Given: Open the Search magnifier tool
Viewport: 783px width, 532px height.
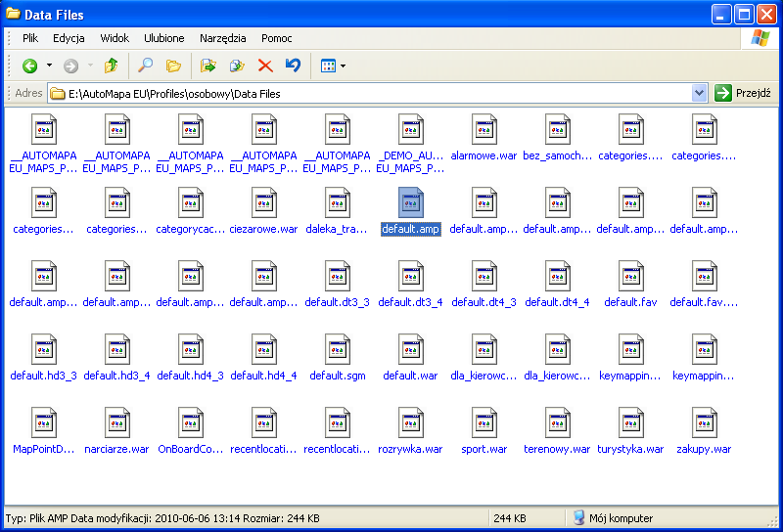Looking at the screenshot, I should click(x=145, y=66).
